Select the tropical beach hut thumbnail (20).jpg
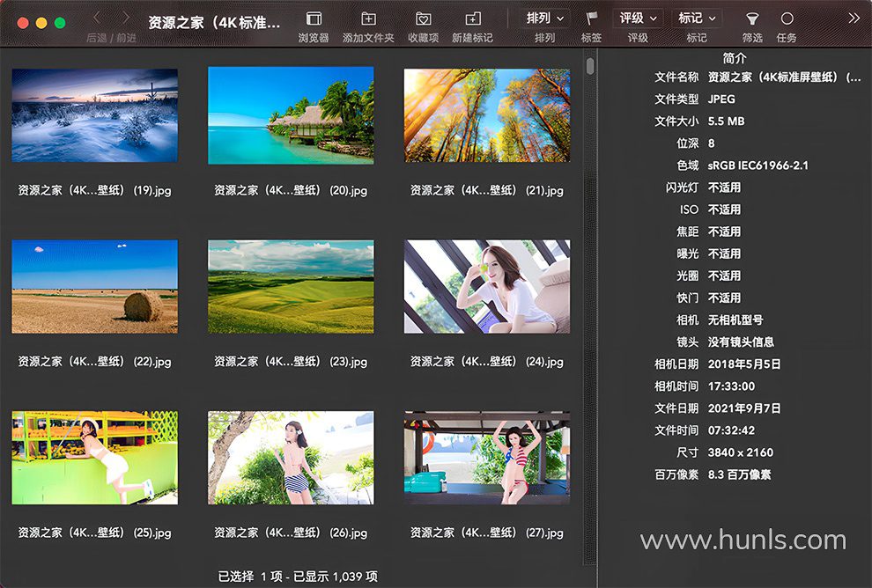872x588 pixels. pos(291,116)
